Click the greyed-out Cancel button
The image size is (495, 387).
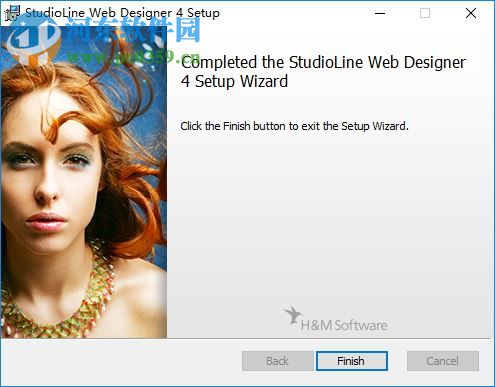pos(443,361)
